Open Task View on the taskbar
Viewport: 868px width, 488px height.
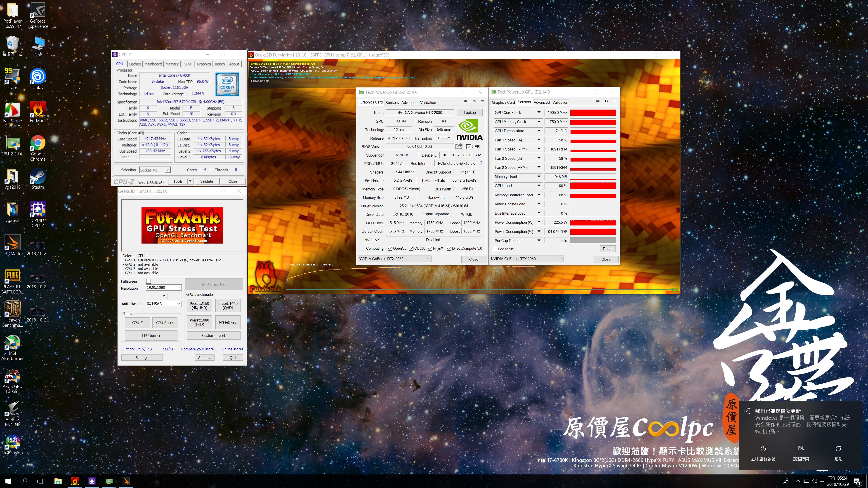40,481
